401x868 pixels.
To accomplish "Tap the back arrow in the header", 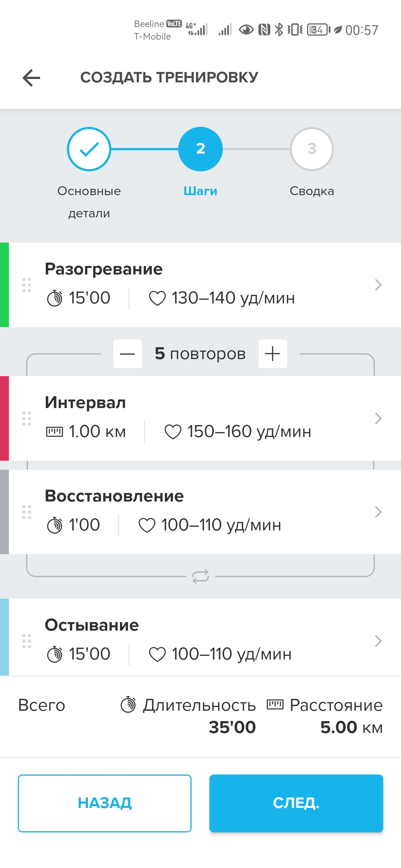I will (31, 78).
